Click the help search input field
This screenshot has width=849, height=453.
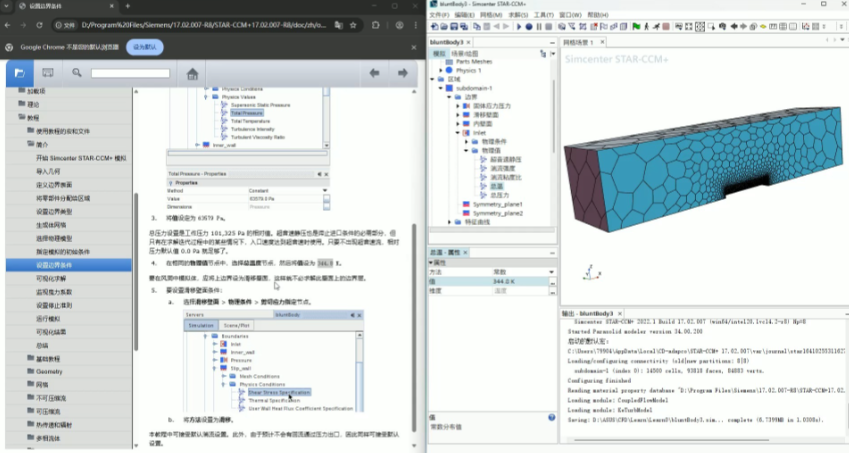[x=130, y=73]
